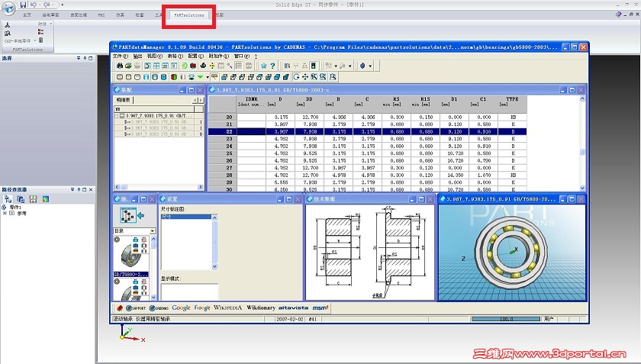Open the 目录 combo box
This screenshot has height=364, width=641.
(134, 231)
